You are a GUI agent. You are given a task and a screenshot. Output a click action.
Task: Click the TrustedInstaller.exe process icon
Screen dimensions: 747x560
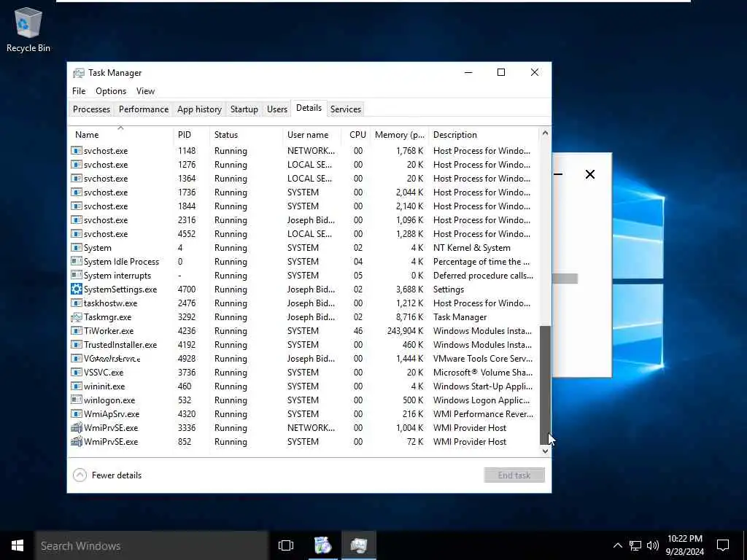coord(76,345)
